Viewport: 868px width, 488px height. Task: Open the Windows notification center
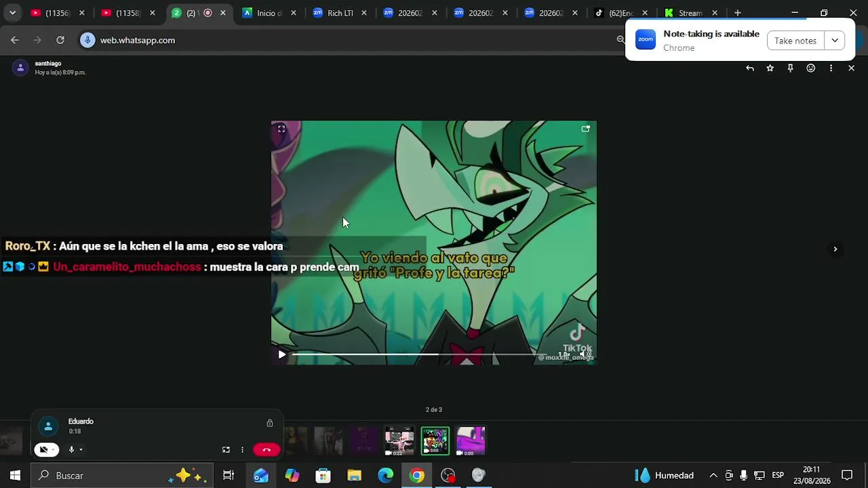847,476
